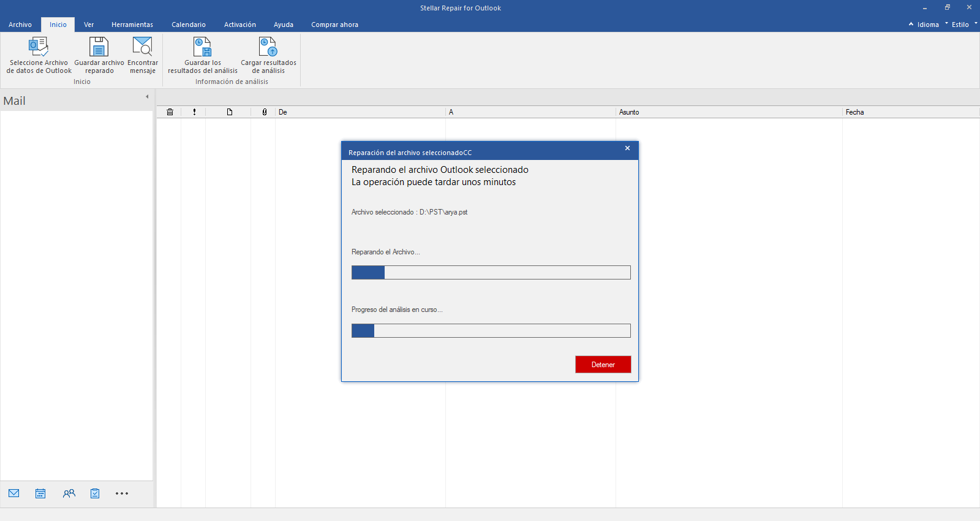Sort messages by the De column
The width and height of the screenshot is (980, 521).
[x=360, y=112]
